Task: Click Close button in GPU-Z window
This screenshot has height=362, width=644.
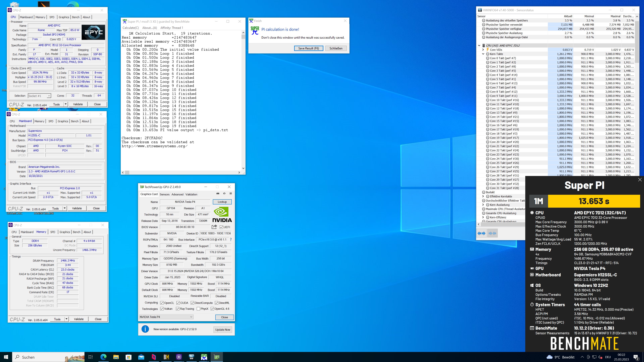Action: (x=224, y=317)
